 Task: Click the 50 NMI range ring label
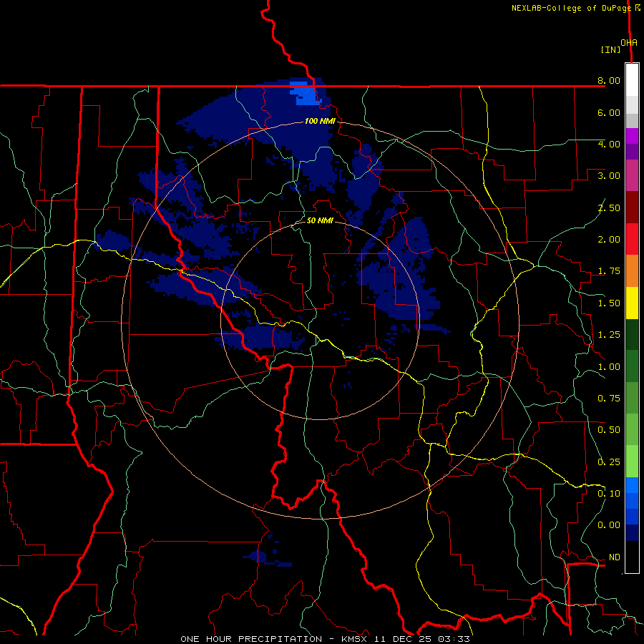(320, 220)
